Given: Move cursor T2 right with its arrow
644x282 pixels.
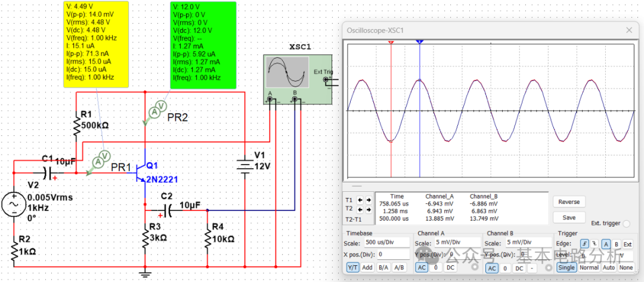Looking at the screenshot, I should point(369,210).
